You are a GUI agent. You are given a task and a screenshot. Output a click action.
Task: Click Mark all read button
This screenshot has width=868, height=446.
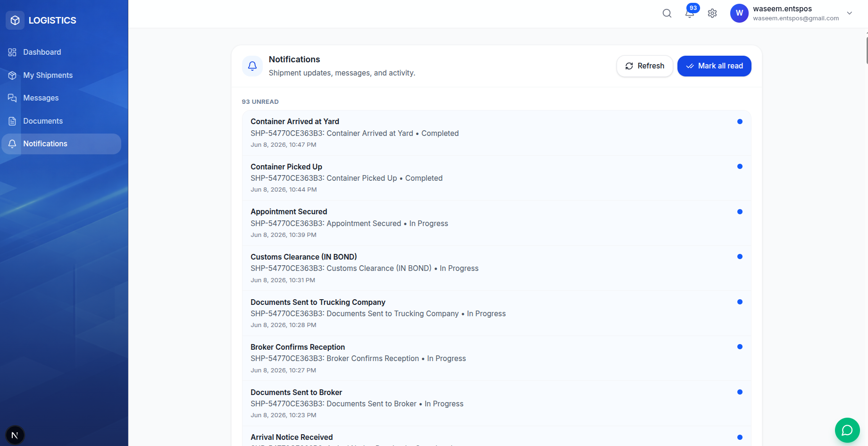[714, 66]
